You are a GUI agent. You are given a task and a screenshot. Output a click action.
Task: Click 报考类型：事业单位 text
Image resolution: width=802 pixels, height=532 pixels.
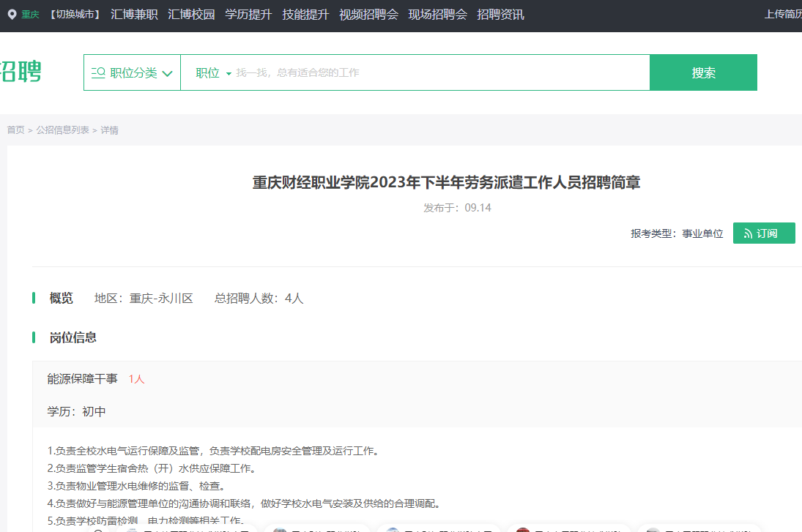coord(677,233)
